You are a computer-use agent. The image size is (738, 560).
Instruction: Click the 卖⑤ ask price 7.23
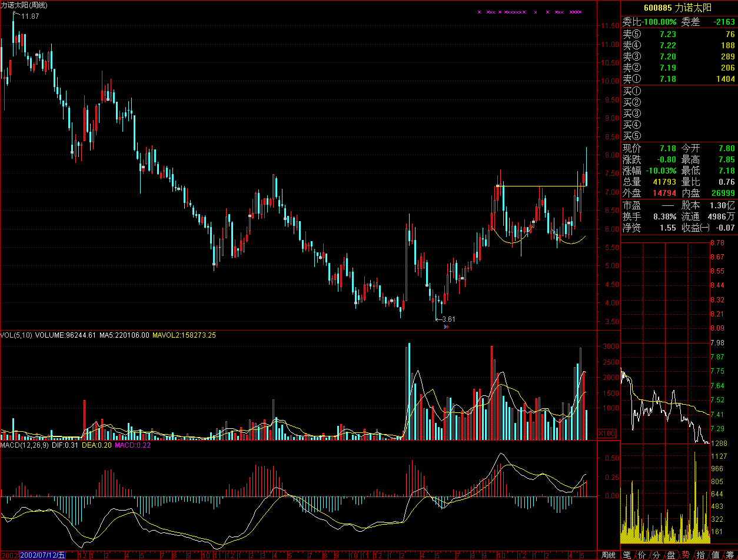tap(668, 34)
